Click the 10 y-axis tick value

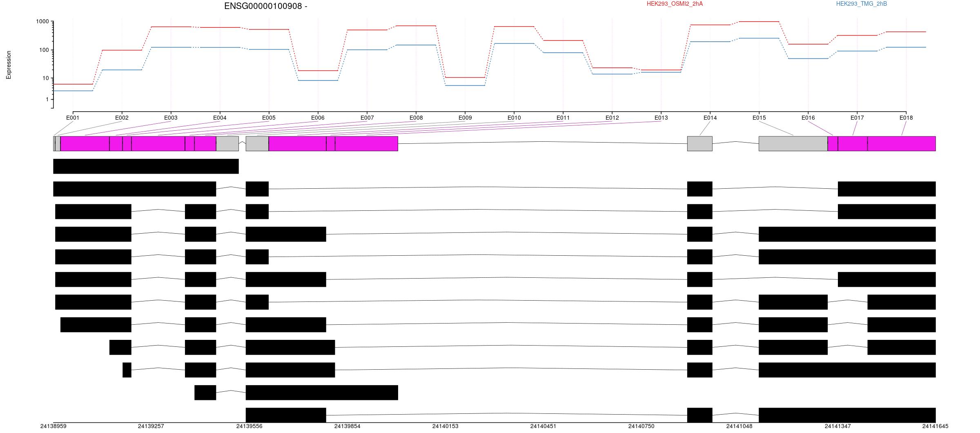coord(45,78)
